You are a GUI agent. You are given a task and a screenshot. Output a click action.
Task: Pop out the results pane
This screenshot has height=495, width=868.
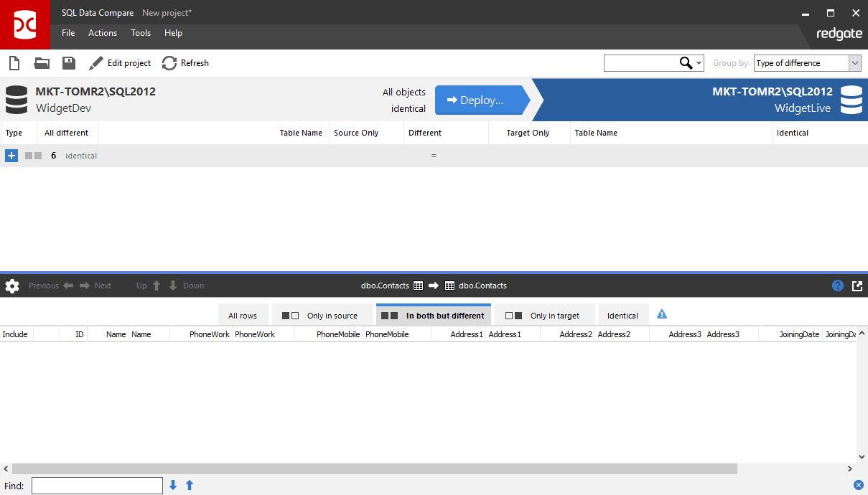pyautogui.click(x=857, y=286)
